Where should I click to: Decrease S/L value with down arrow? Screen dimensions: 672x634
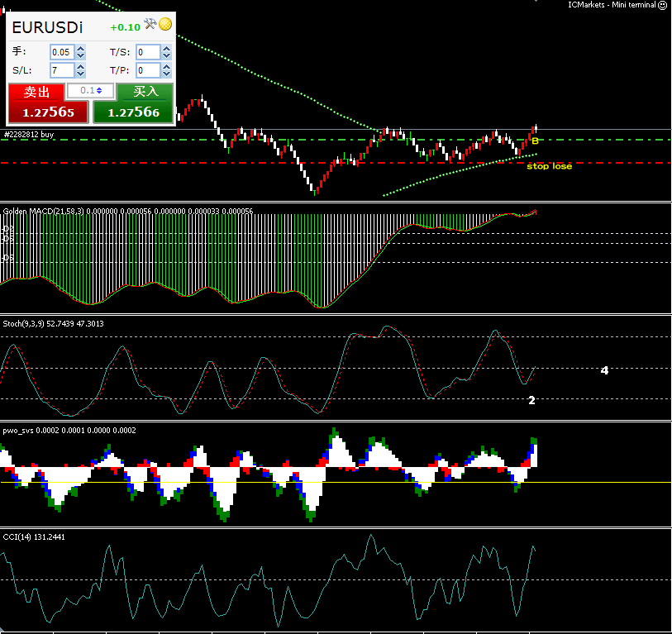tap(80, 74)
